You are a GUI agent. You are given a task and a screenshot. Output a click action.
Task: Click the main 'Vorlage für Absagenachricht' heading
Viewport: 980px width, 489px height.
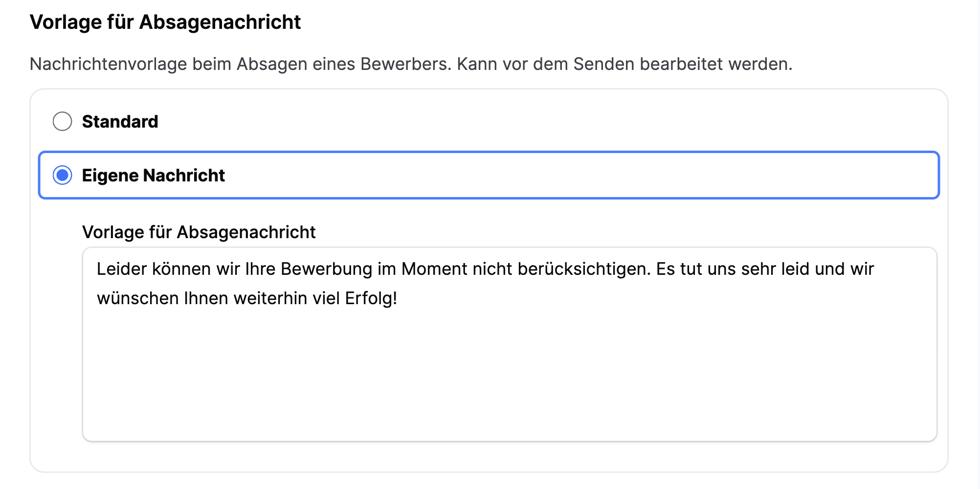[165, 22]
